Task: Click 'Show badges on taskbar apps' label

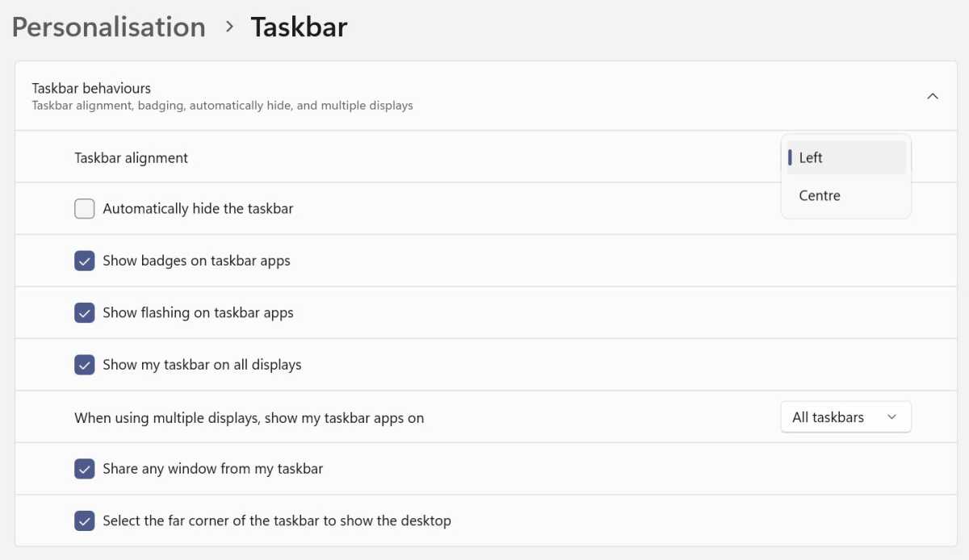Action: [196, 261]
